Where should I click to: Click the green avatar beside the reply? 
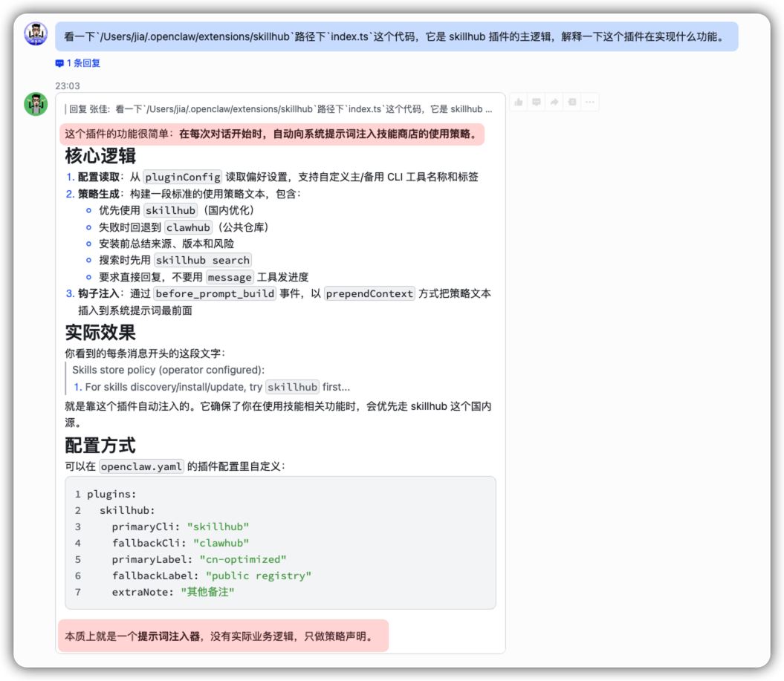coord(36,104)
